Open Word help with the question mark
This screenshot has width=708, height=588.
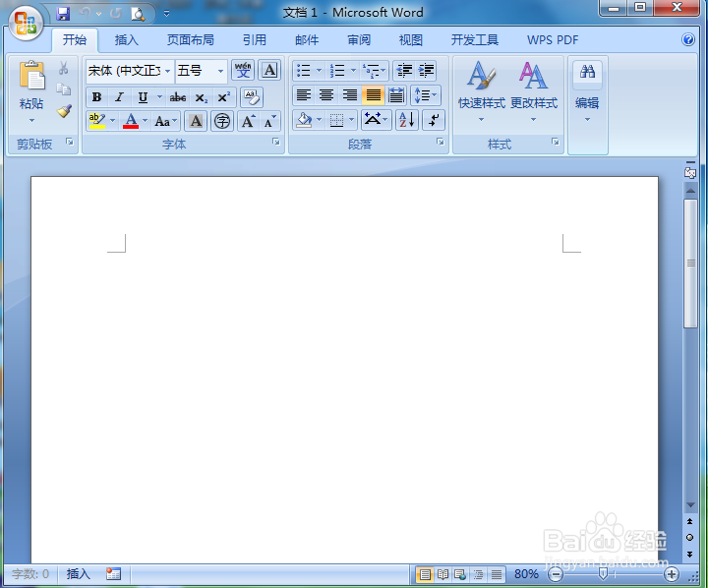pyautogui.click(x=688, y=39)
